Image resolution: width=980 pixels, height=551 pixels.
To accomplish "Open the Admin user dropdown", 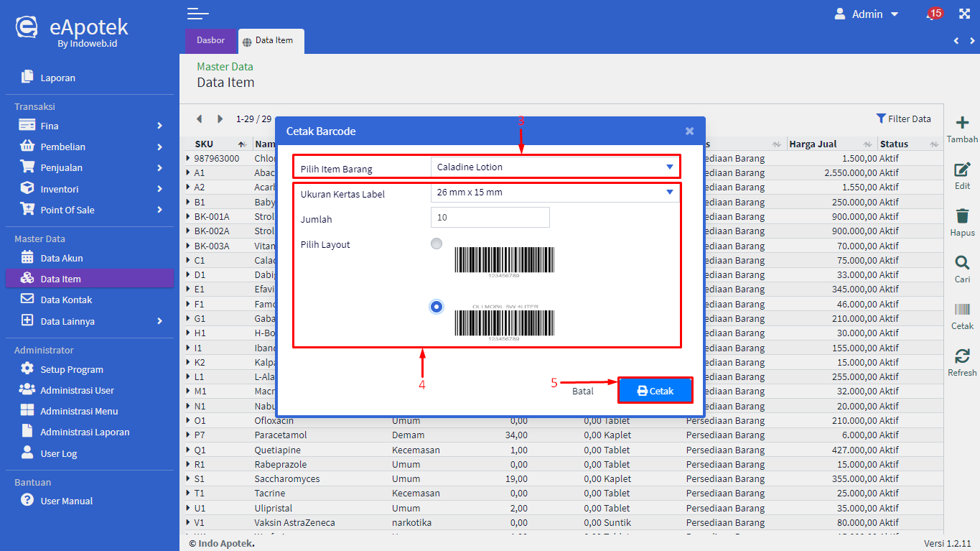I will tap(867, 14).
